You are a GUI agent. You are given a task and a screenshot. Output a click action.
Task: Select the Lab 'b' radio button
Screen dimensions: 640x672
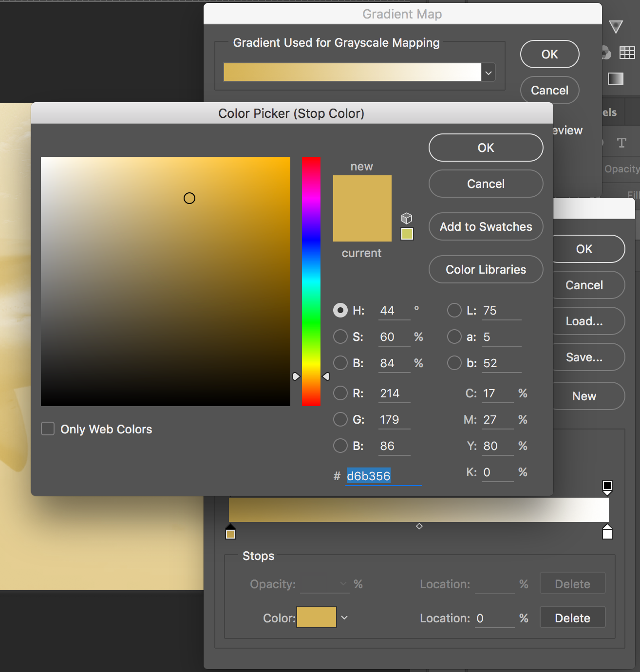click(454, 363)
